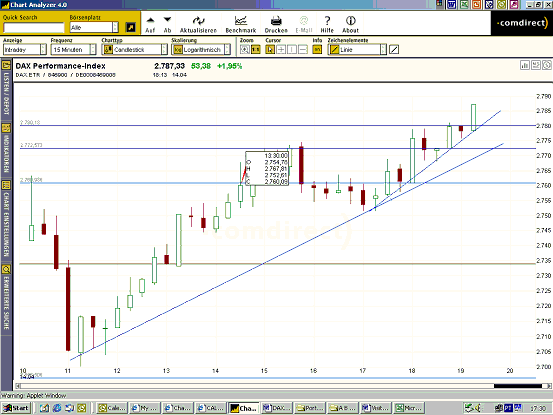Click the Ab down-arrow button

click(x=167, y=24)
